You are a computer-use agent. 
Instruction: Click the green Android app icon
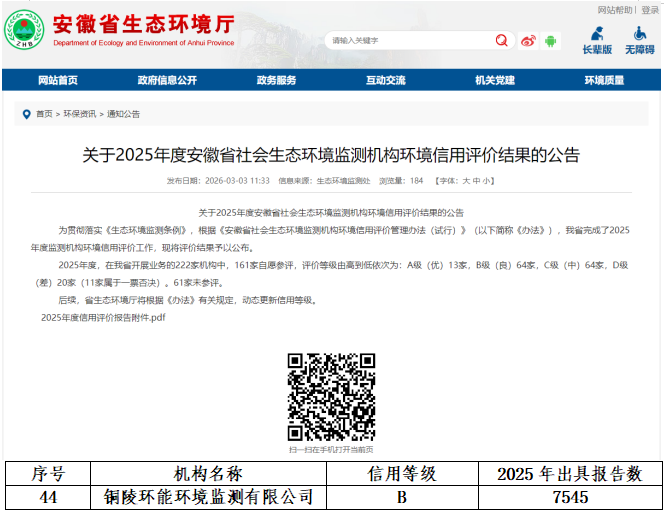pyautogui.click(x=551, y=40)
